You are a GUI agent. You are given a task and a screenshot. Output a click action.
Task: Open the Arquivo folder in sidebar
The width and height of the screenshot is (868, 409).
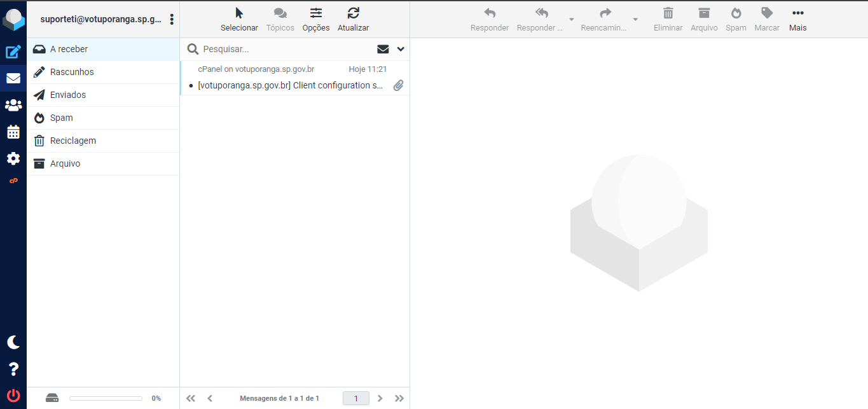click(103, 163)
